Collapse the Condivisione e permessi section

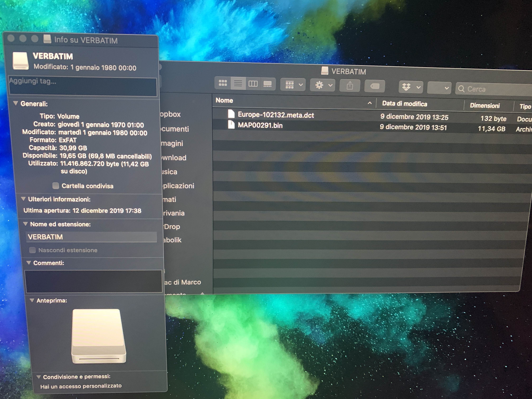point(39,377)
